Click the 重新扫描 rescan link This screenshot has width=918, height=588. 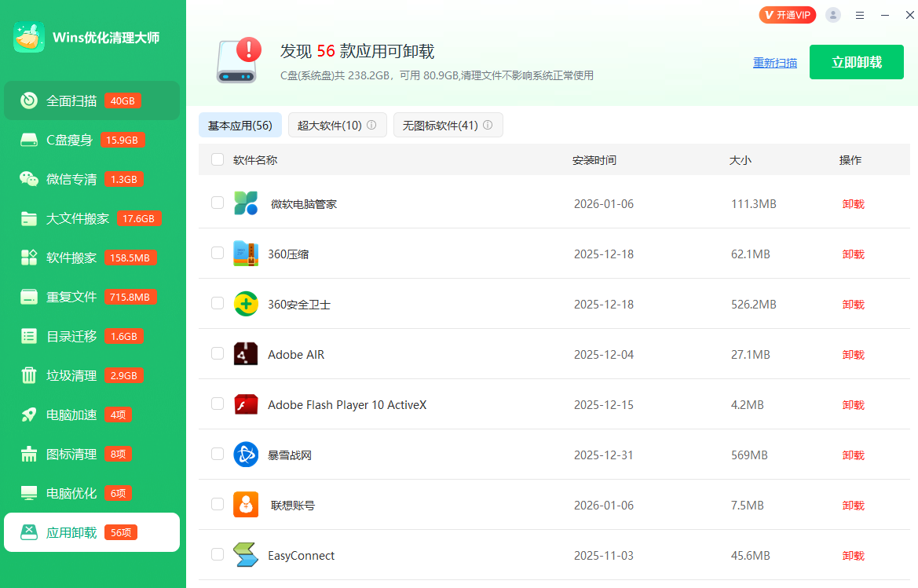click(774, 63)
